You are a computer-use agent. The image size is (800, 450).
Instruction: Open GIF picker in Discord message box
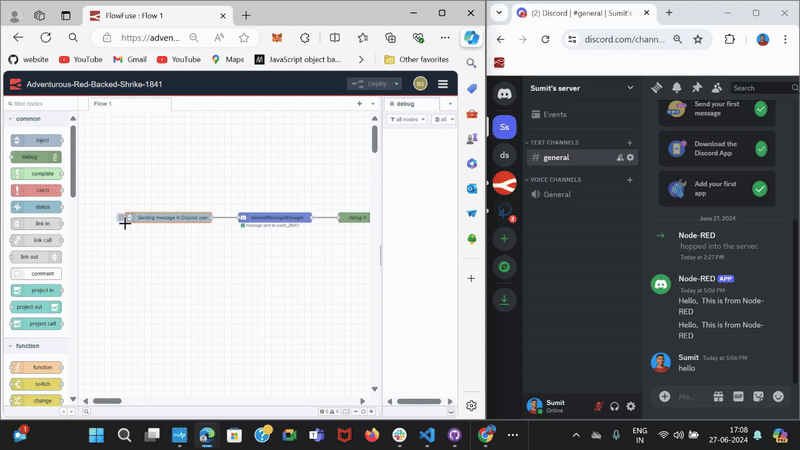(x=738, y=396)
